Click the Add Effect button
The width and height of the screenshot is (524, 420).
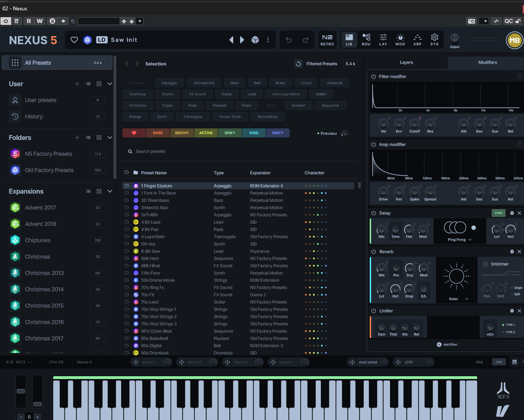click(447, 344)
